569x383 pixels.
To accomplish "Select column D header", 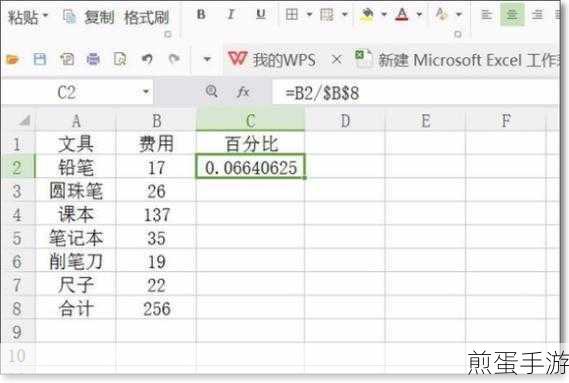I will [345, 121].
